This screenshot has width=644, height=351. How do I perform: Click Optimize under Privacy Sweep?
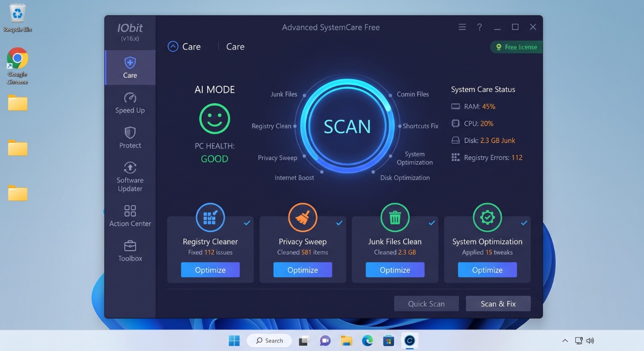click(302, 270)
